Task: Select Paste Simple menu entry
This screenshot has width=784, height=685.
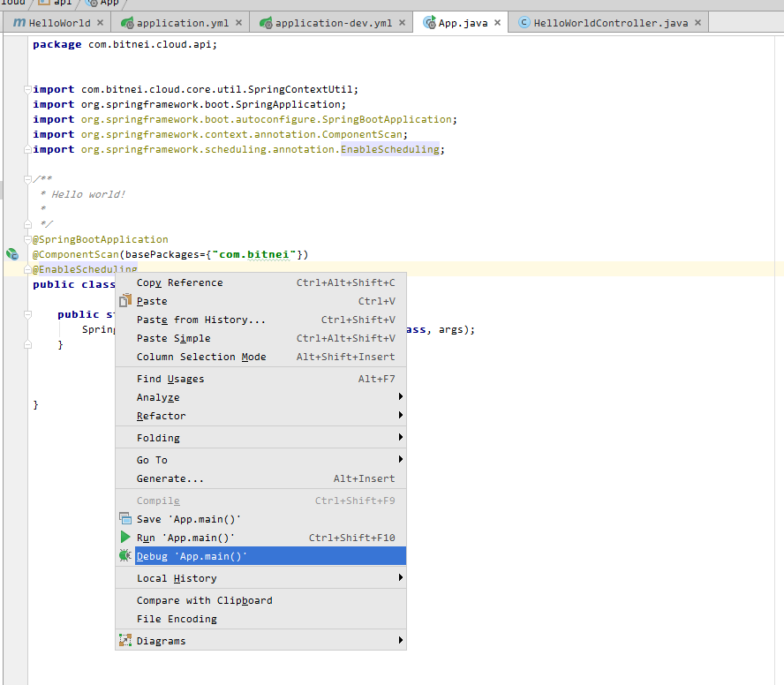Action: [260, 338]
